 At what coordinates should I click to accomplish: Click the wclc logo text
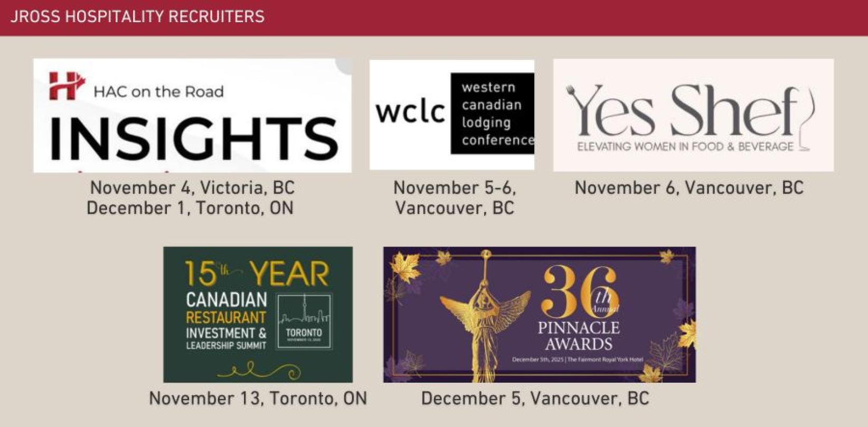[410, 112]
